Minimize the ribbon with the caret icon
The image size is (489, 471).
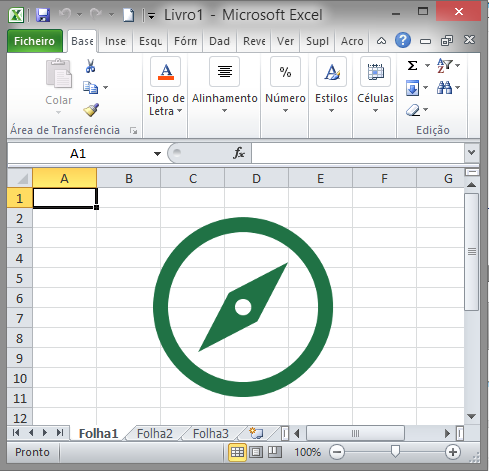click(381, 41)
